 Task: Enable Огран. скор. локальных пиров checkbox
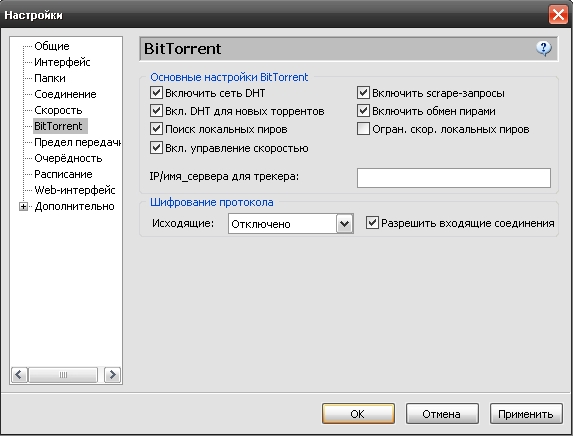tap(363, 129)
